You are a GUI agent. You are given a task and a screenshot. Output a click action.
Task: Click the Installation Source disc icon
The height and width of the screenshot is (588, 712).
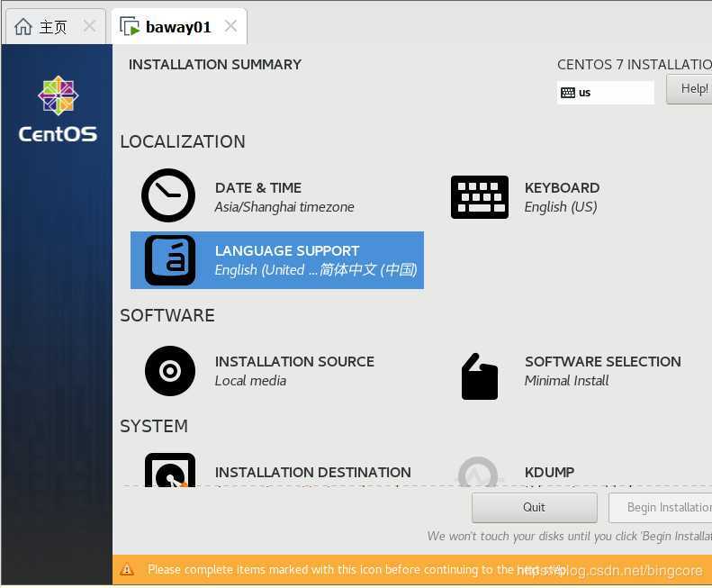coord(170,371)
